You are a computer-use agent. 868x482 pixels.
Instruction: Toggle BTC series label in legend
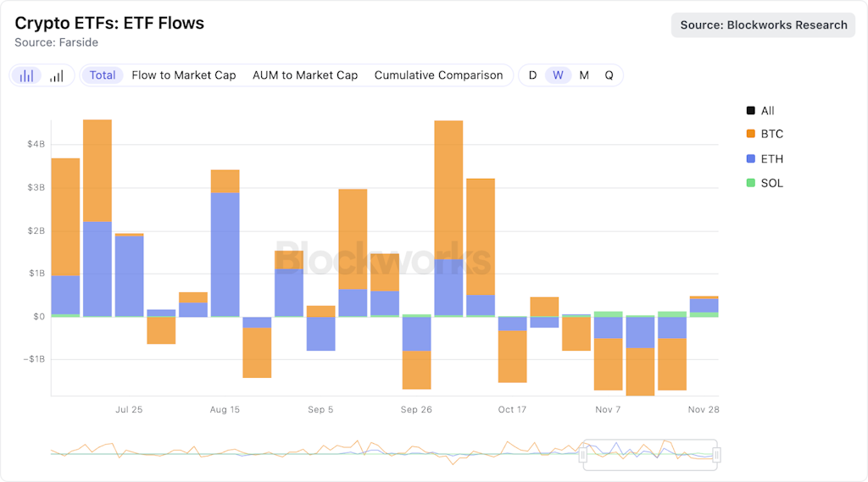coord(772,134)
